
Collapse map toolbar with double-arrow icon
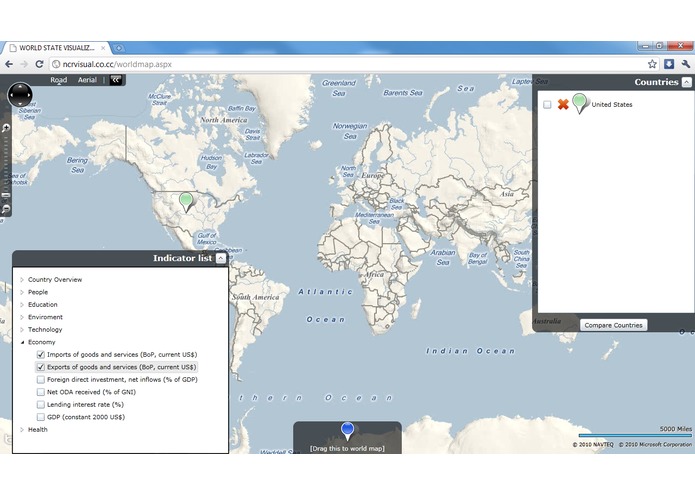click(x=116, y=80)
